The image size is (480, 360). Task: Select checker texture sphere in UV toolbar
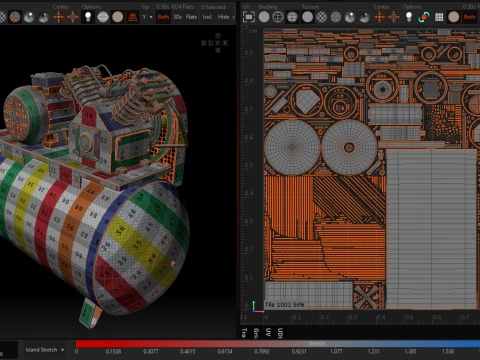pos(322,17)
